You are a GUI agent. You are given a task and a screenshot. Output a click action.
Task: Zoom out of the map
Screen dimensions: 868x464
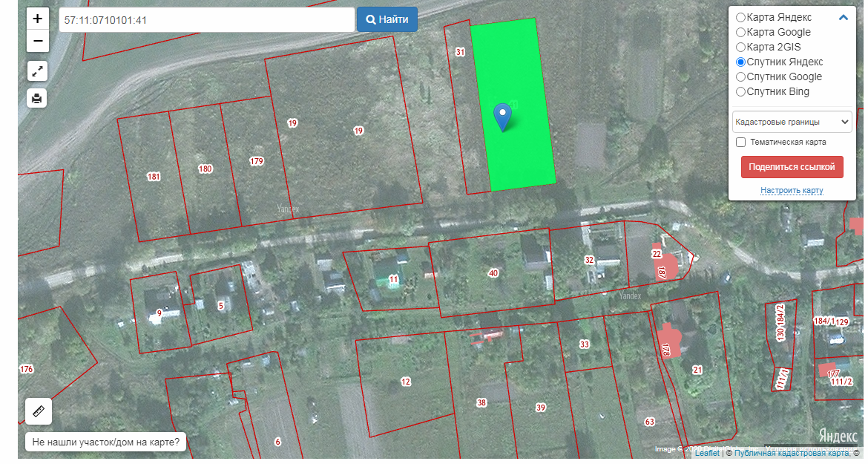click(38, 41)
